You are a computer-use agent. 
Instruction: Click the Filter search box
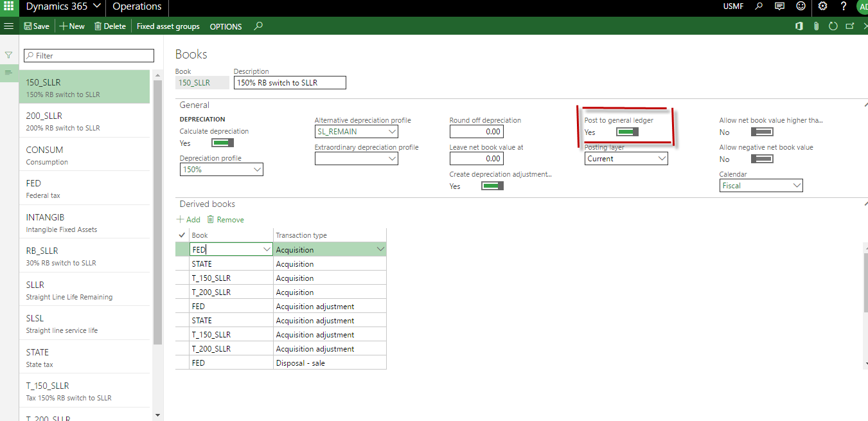(x=89, y=56)
